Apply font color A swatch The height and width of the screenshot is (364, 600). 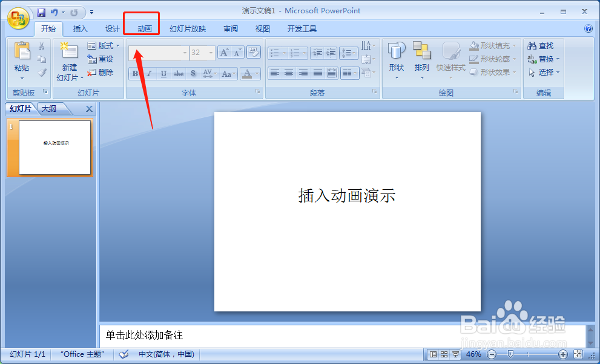tap(247, 74)
